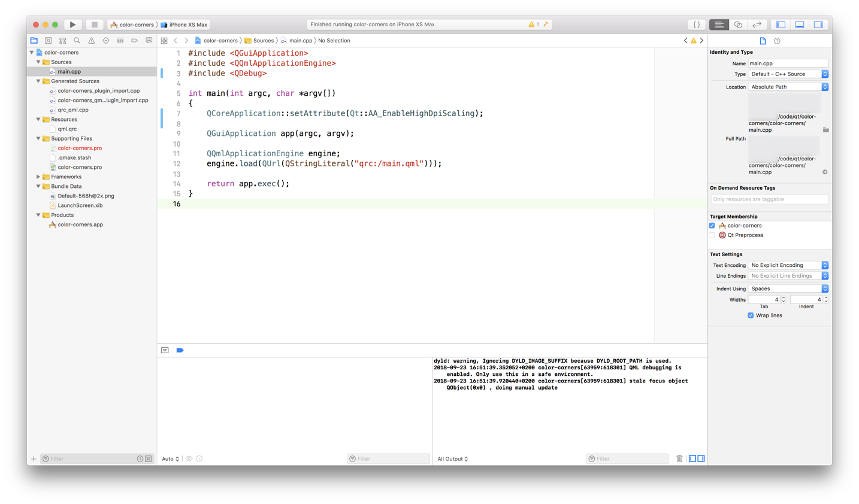
Task: Show the File inspector tab
Action: click(763, 41)
